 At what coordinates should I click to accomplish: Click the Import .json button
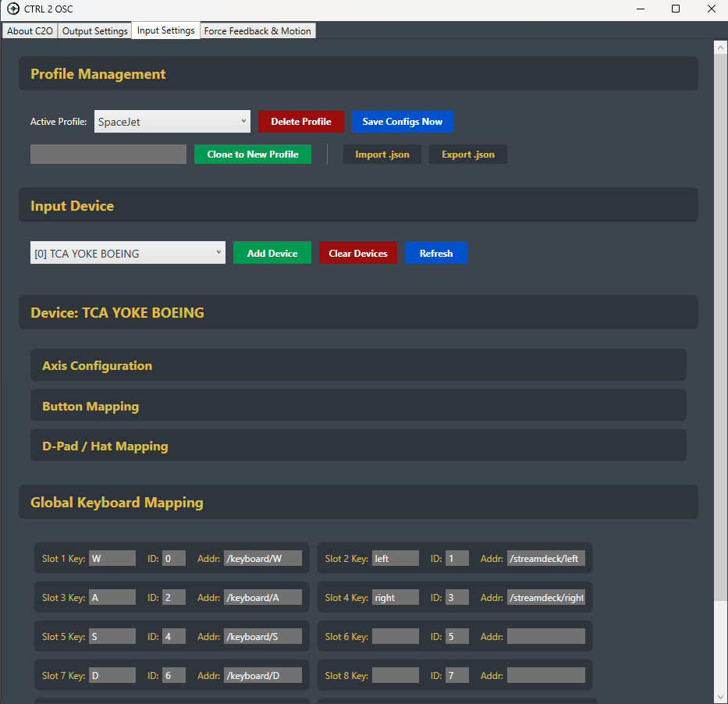click(x=382, y=154)
